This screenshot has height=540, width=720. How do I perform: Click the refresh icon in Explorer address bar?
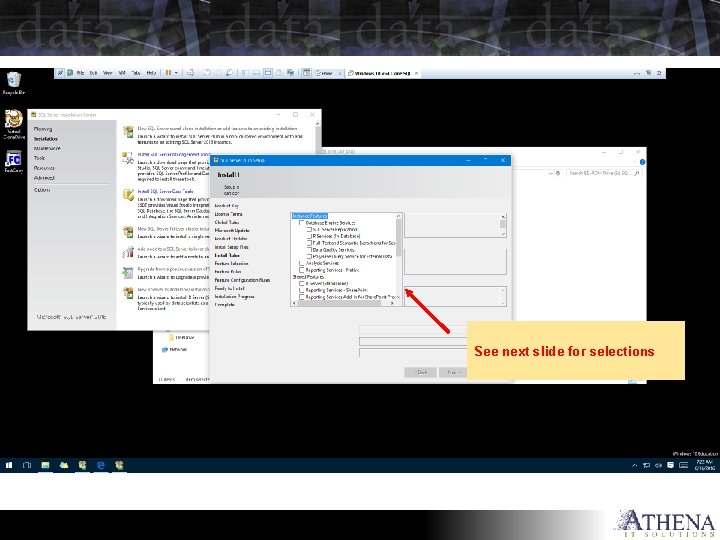[x=558, y=173]
